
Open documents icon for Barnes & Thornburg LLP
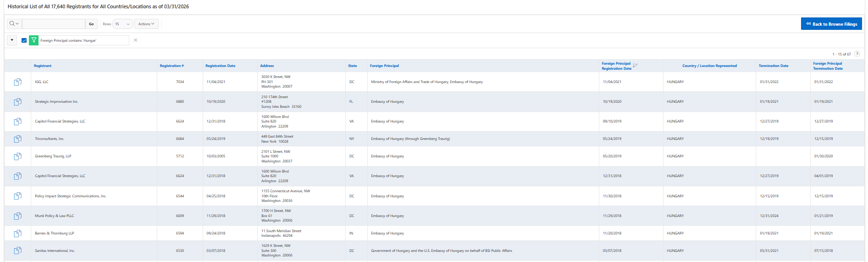[x=17, y=234]
